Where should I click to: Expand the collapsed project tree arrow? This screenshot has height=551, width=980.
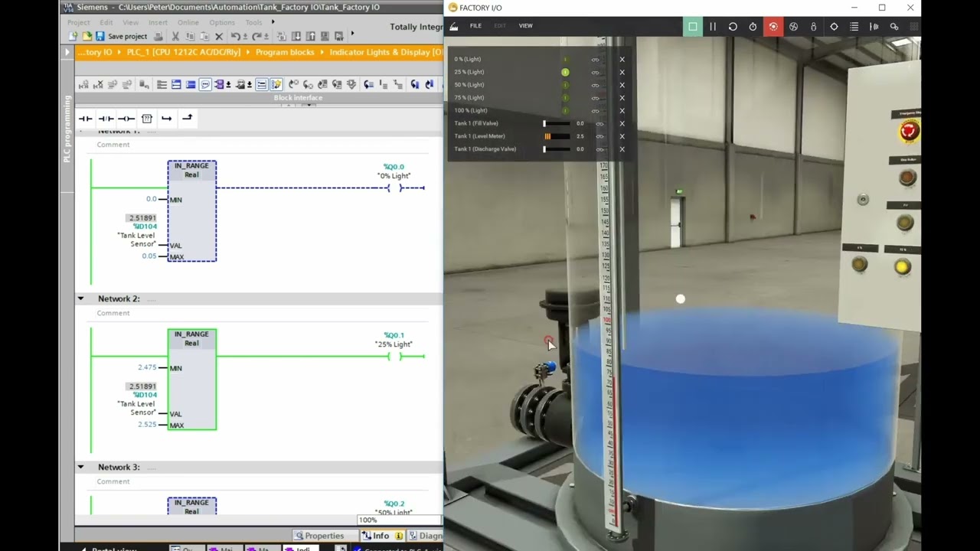67,52
